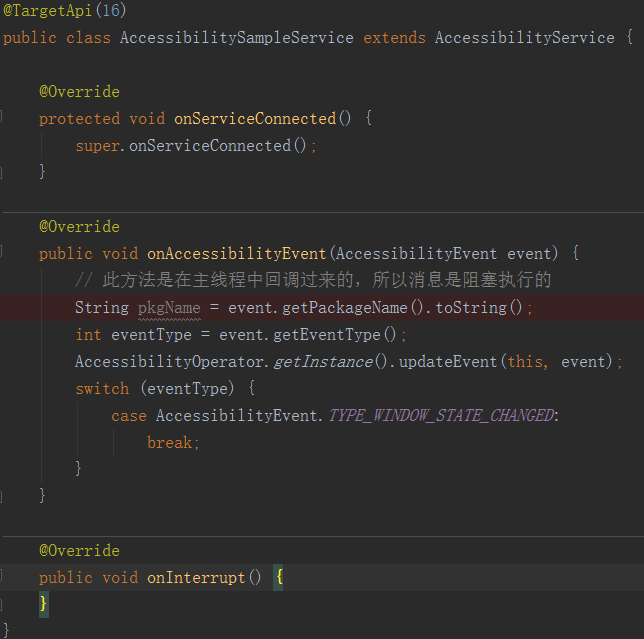644x639 pixels.
Task: Click onServiceConnected in the protected void declaration
Action: tap(255, 119)
